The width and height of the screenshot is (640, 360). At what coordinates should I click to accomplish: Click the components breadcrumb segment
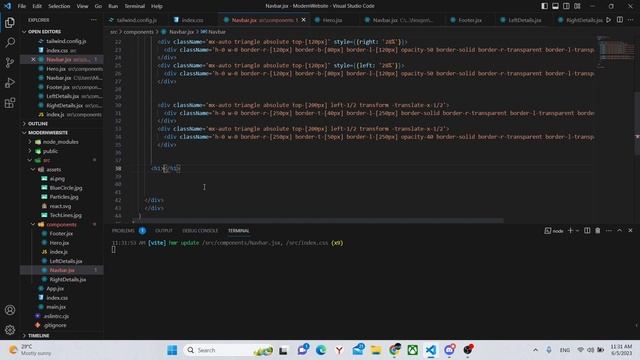[x=138, y=32]
